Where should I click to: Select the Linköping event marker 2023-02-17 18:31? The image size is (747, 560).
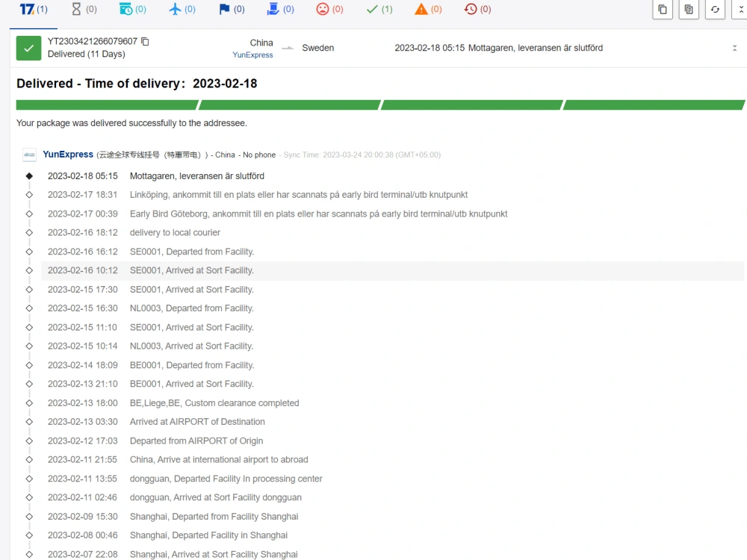pos(29,195)
